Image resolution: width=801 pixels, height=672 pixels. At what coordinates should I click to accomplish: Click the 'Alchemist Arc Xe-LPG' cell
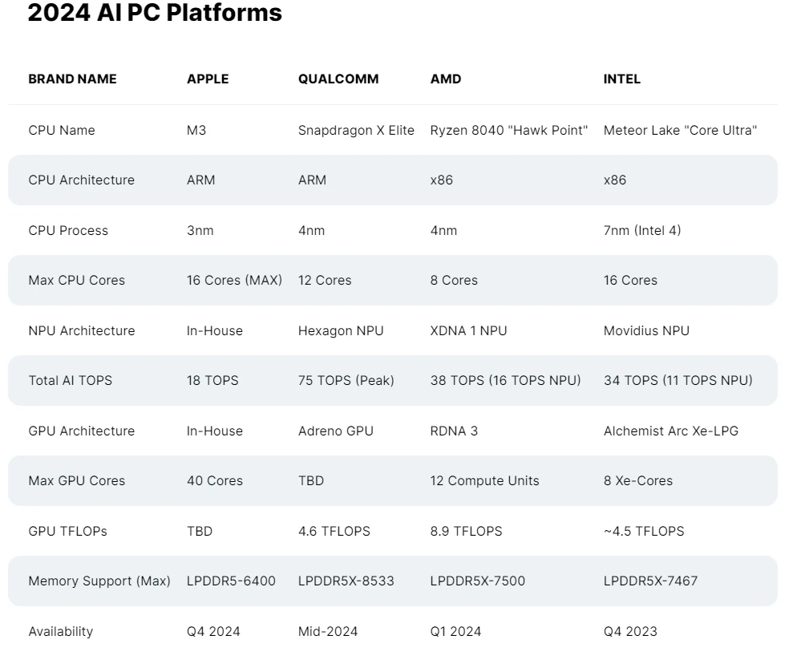[671, 431]
